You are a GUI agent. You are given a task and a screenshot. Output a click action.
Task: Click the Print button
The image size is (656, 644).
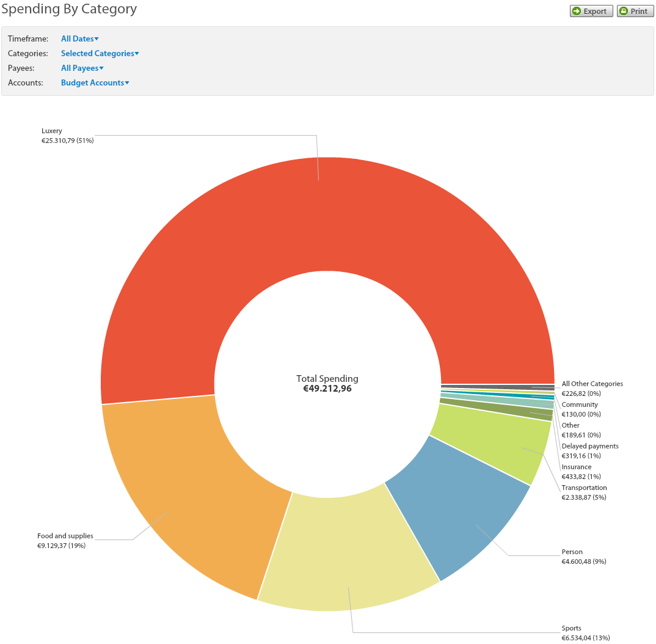click(x=635, y=11)
